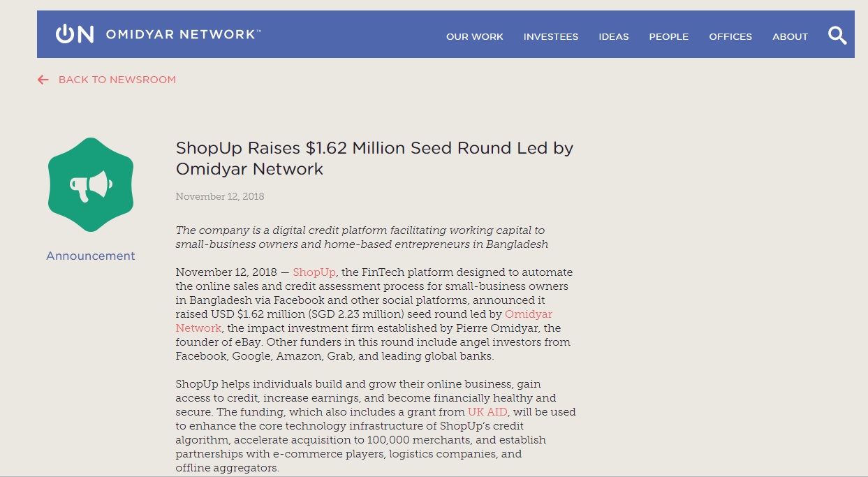Open the search magnifier icon

click(837, 35)
